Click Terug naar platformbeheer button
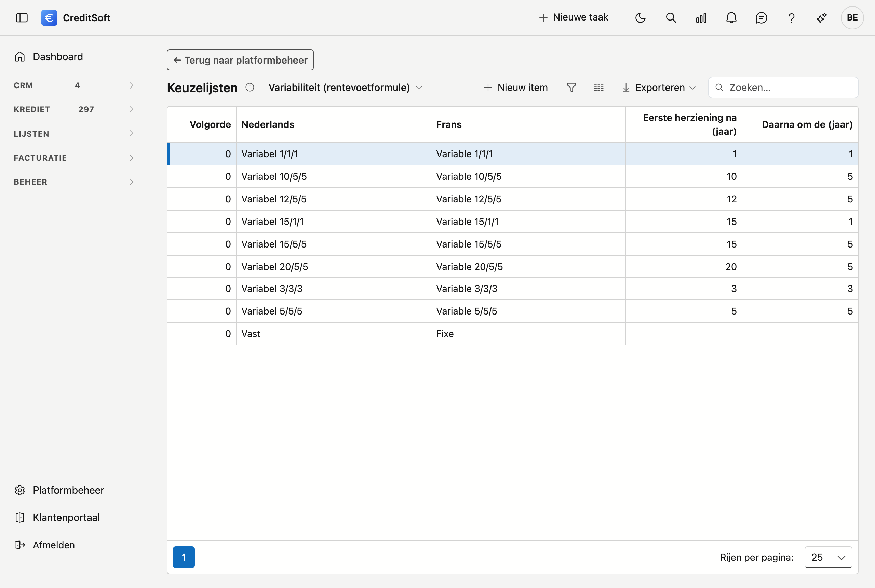 coord(240,60)
